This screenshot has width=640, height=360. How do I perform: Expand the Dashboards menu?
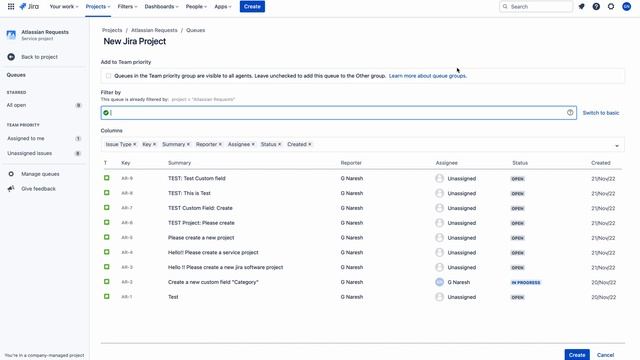pyautogui.click(x=162, y=7)
